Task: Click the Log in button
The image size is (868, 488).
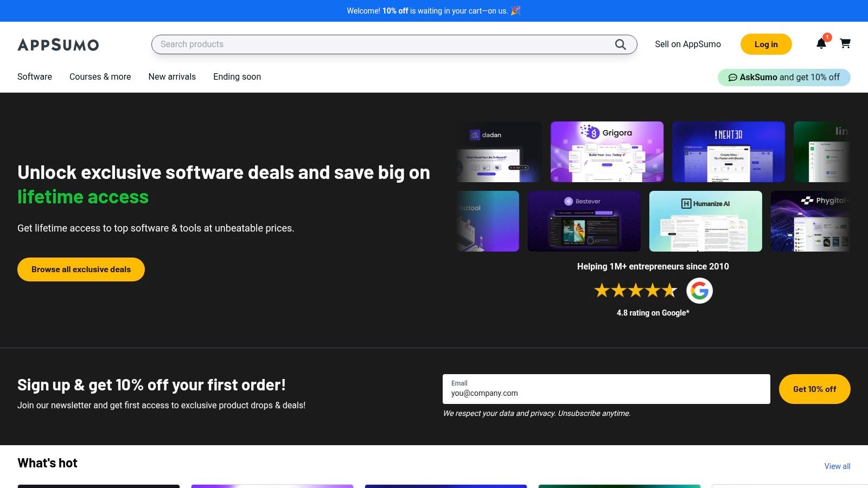Action: 766,44
